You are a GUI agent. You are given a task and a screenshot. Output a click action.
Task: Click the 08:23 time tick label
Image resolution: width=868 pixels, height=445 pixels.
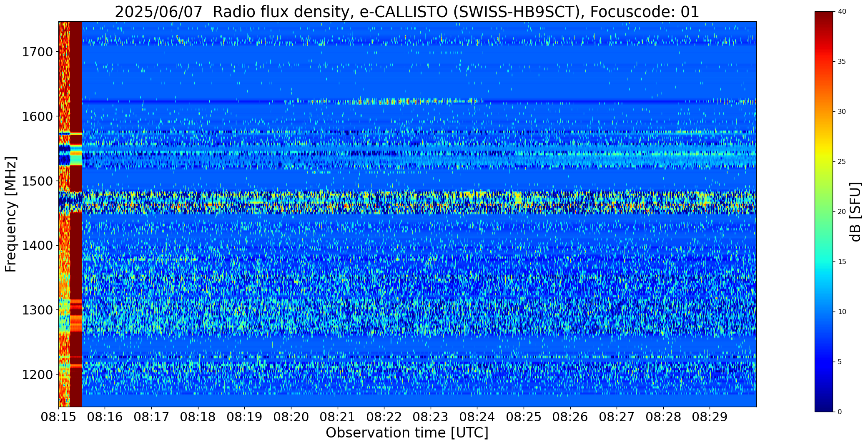pos(431,417)
